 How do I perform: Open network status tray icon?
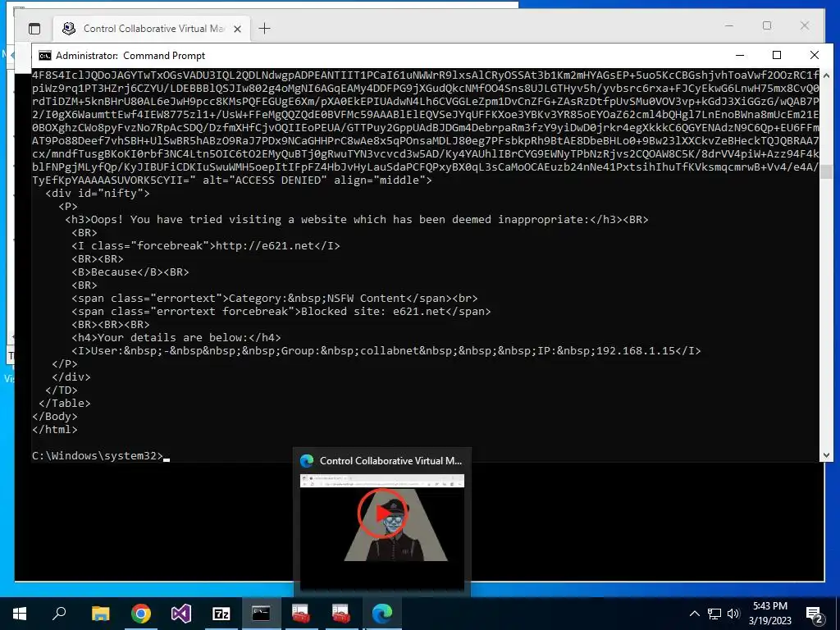(x=714, y=614)
